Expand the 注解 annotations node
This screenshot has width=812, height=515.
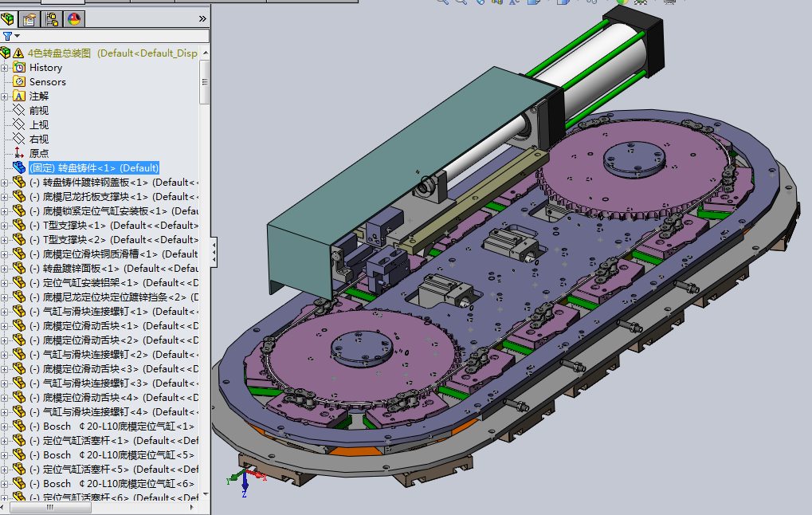5,96
